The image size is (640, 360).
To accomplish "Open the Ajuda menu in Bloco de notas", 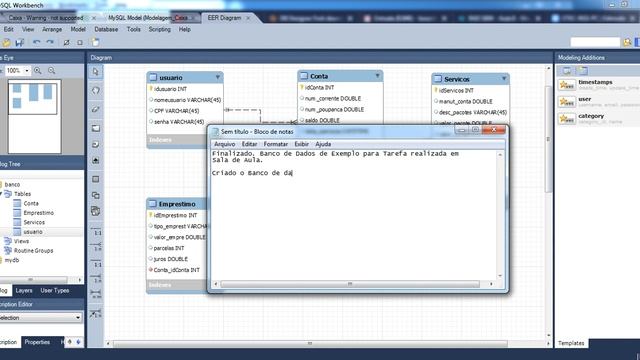I will (323, 144).
